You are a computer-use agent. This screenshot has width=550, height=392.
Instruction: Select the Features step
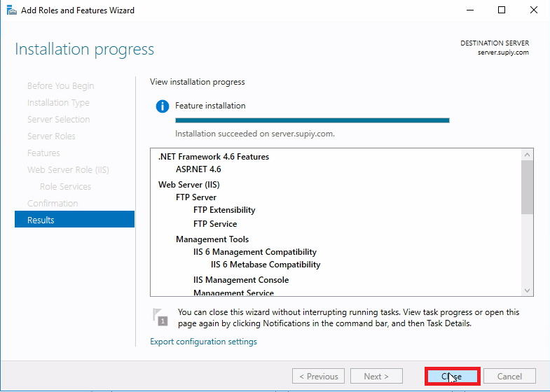[43, 153]
